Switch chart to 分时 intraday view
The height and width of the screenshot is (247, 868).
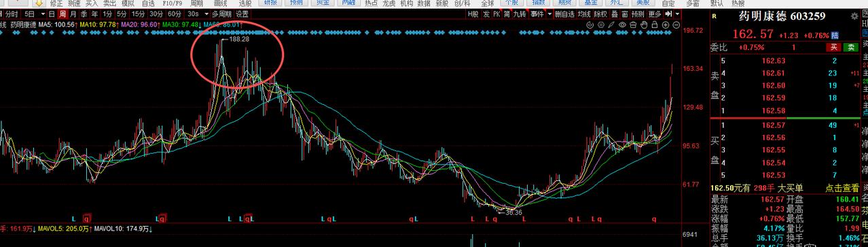(12, 14)
